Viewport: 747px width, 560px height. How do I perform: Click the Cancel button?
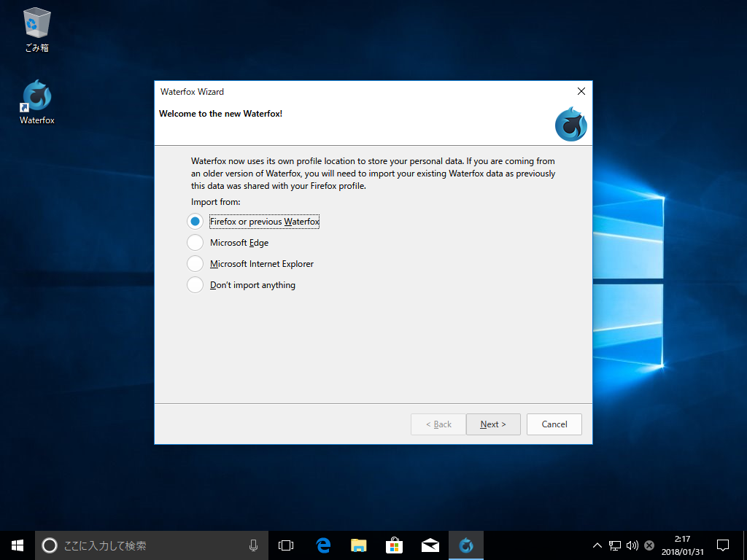click(x=554, y=424)
